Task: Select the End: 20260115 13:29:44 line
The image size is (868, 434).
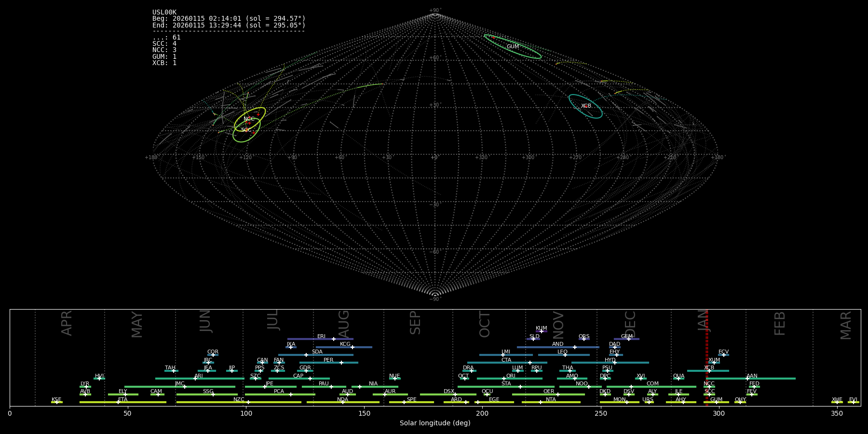Action: (x=229, y=25)
